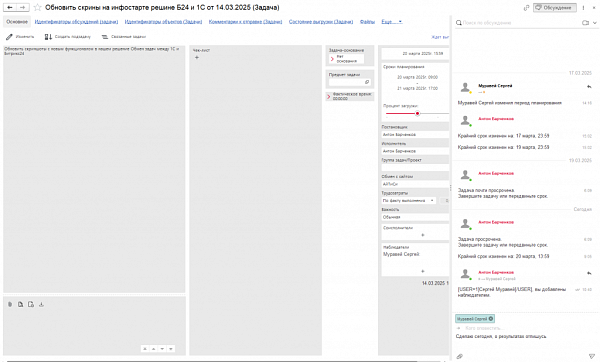Click the create subtask icon
The width and height of the screenshot is (600, 362).
tap(48, 37)
